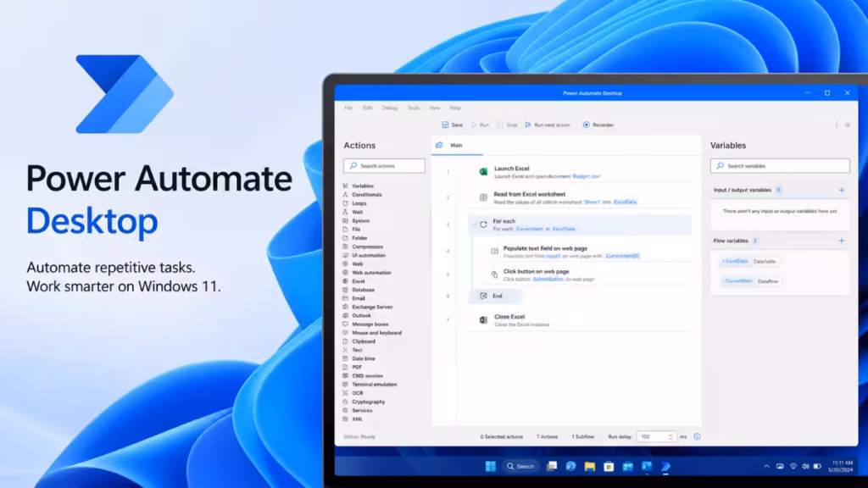Click the taskbar clock showing 11:11 AM
Image resolution: width=868 pixels, height=488 pixels.
tap(841, 467)
